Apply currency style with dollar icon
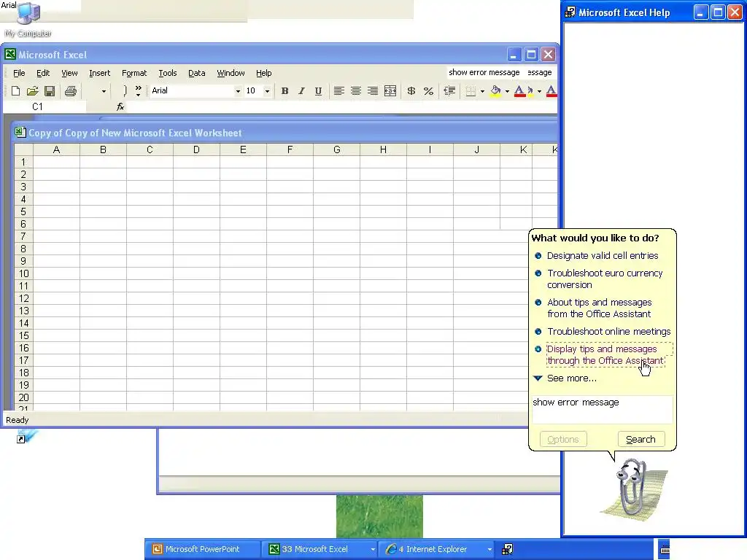The image size is (747, 560). 411,90
